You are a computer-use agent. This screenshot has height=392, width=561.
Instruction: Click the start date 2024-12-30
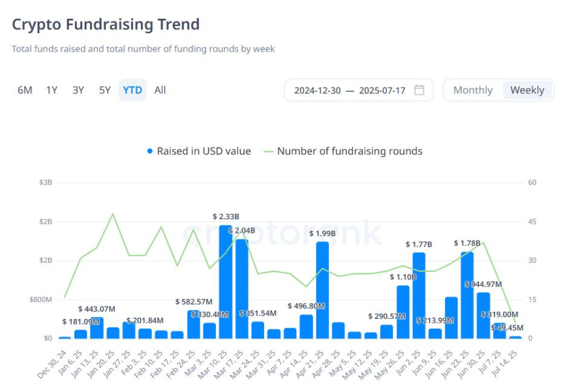(317, 91)
